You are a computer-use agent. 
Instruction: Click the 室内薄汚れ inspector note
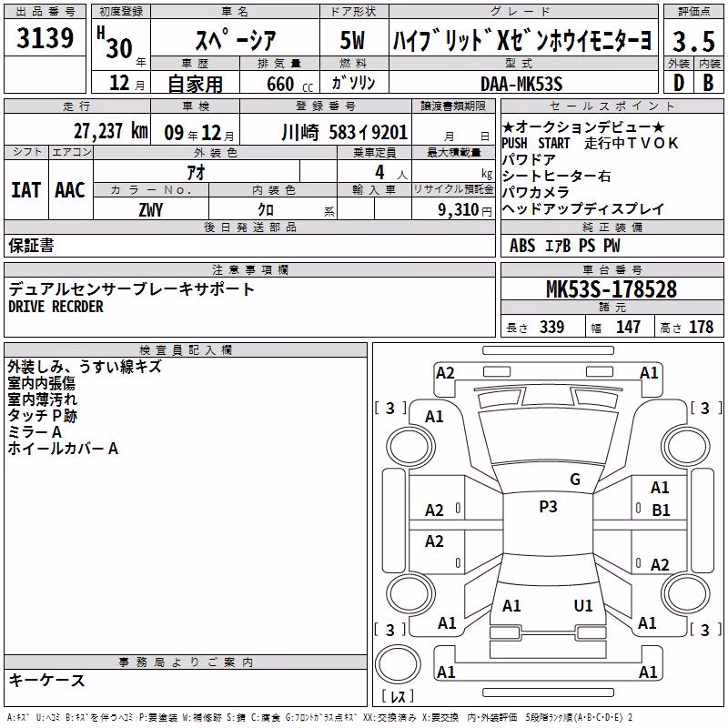click(42, 399)
